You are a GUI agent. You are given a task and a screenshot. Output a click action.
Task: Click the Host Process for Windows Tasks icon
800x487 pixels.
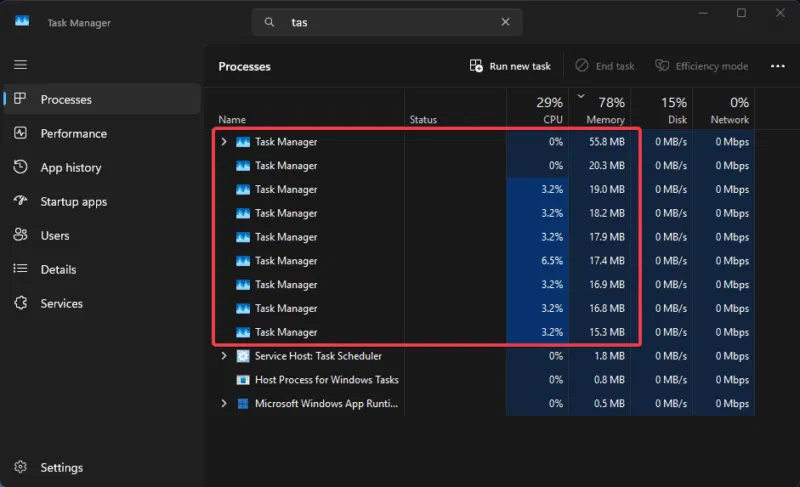(243, 380)
